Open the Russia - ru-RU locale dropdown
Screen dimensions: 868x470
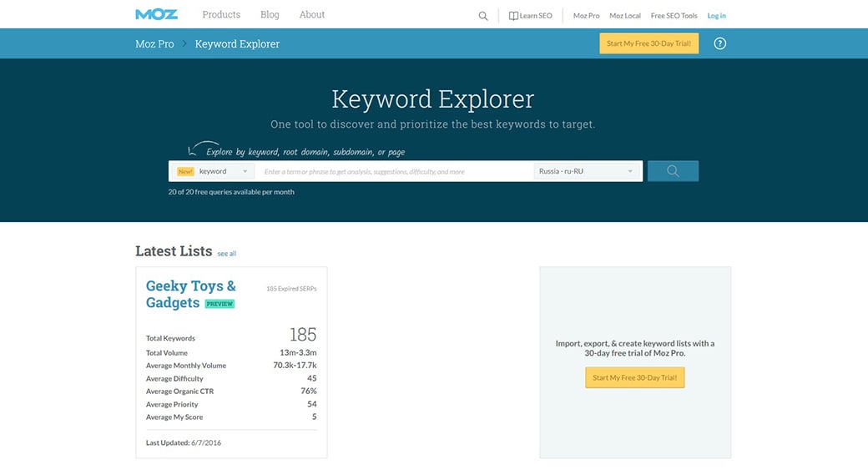click(x=587, y=171)
